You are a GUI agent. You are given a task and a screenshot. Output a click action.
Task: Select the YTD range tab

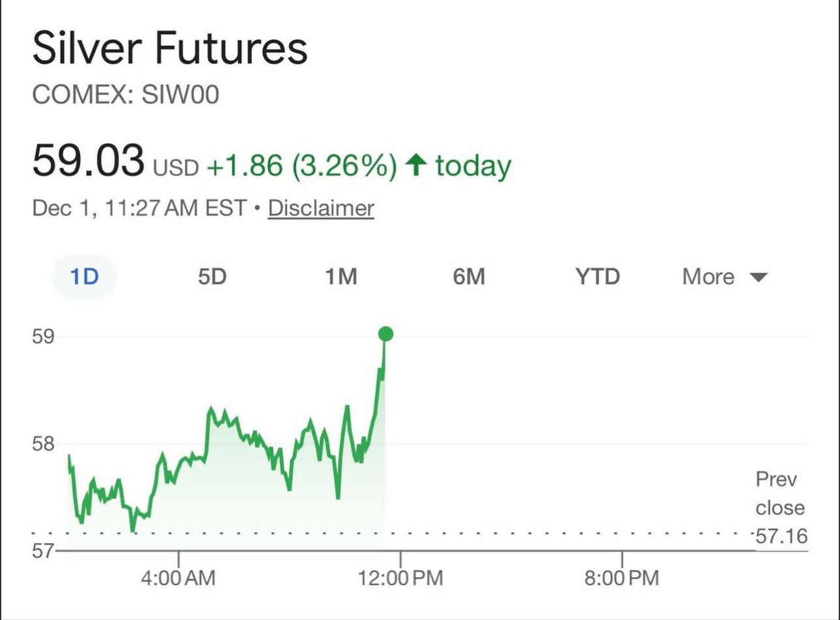click(597, 277)
